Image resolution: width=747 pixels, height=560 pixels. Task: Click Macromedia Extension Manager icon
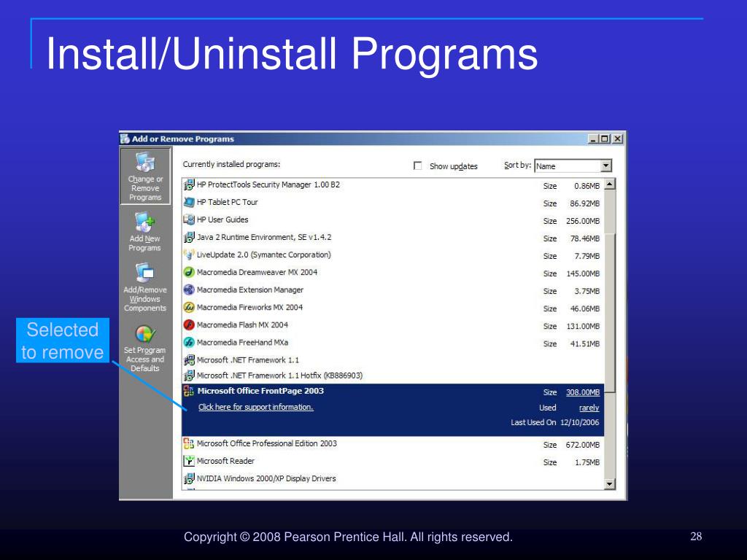[x=189, y=290]
